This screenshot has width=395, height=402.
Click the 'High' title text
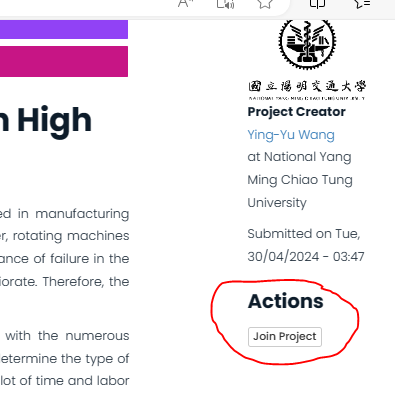tap(54, 122)
